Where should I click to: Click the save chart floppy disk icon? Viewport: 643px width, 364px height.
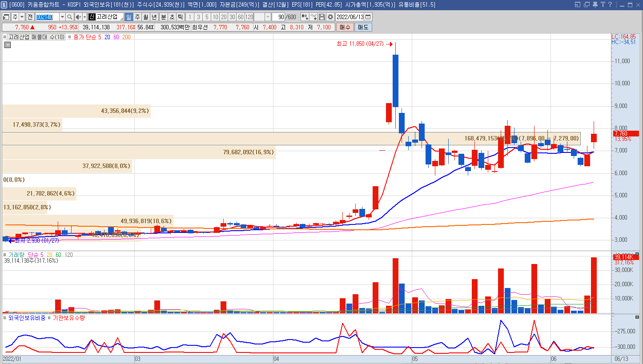point(322,17)
